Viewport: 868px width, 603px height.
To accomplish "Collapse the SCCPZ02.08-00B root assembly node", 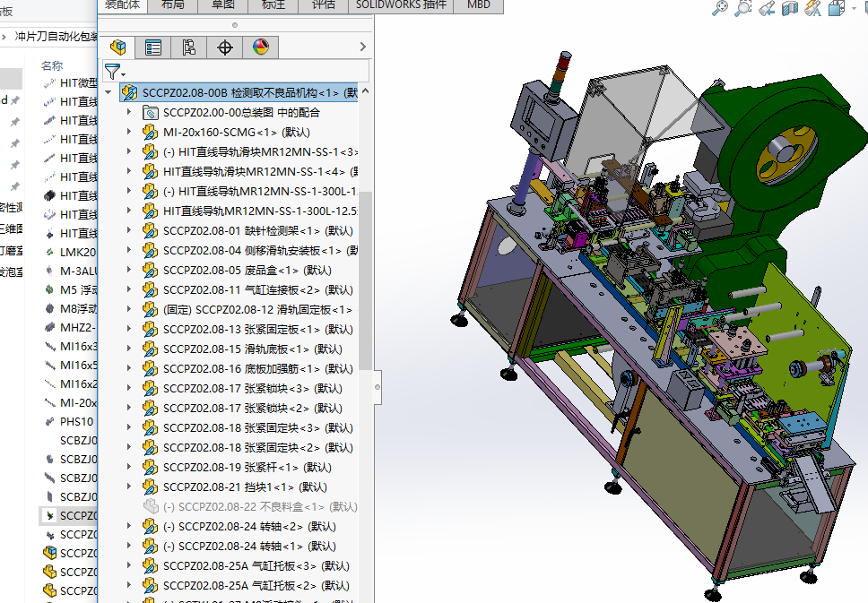I will point(108,92).
